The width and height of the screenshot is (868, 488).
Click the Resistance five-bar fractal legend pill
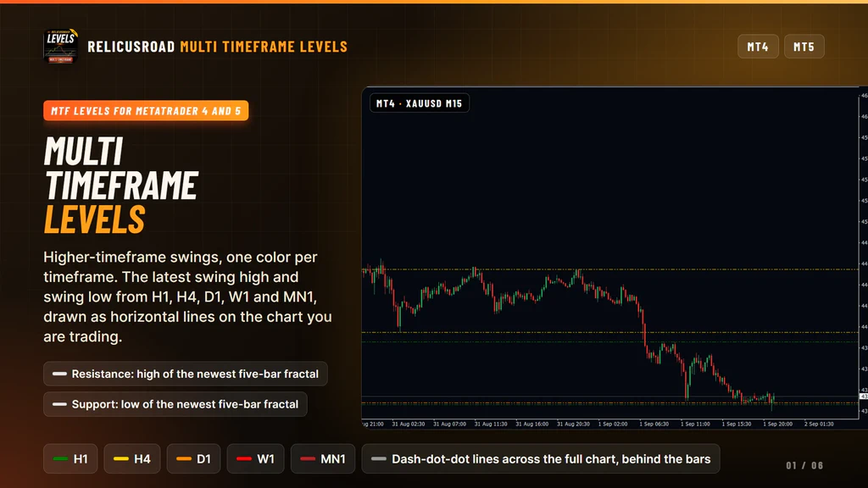(x=186, y=374)
